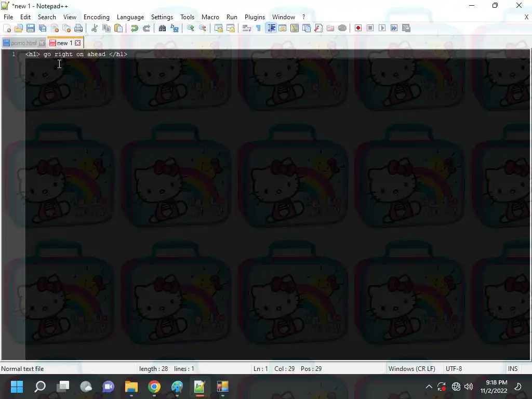
Task: Show the Document Map panel
Action: tap(295, 28)
